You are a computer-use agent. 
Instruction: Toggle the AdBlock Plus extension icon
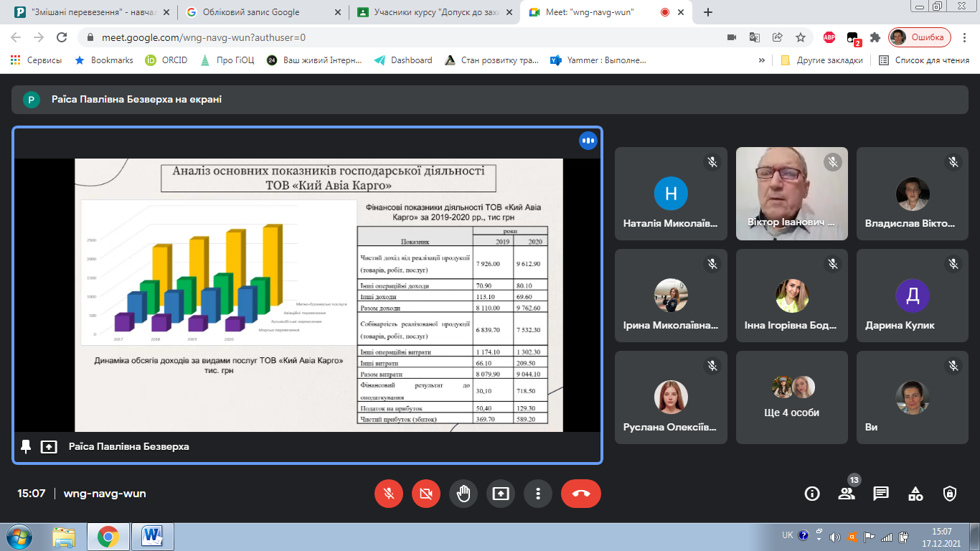829,37
